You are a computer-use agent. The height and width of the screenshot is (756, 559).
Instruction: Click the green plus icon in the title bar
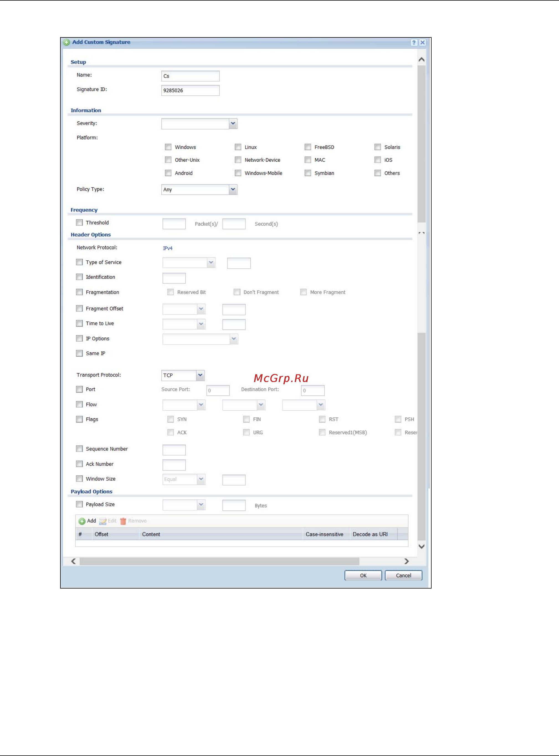(67, 42)
